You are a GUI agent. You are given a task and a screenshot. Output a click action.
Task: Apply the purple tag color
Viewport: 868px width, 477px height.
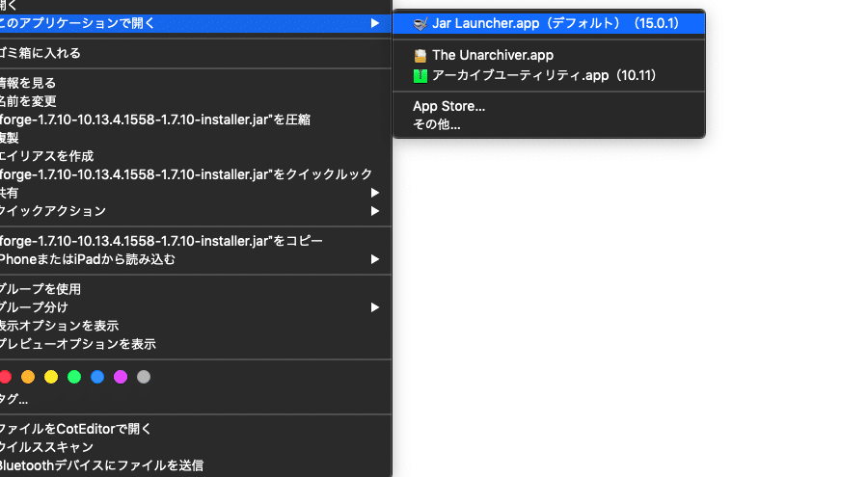[121, 377]
